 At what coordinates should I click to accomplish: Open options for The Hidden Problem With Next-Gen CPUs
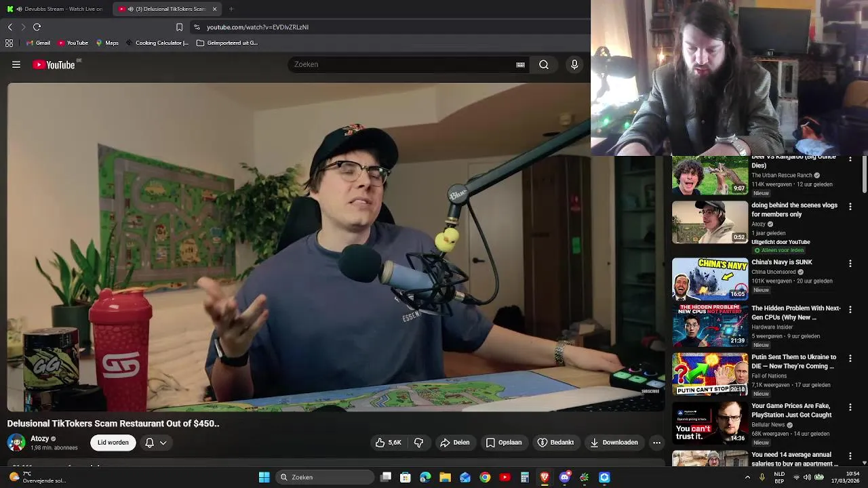coord(850,309)
